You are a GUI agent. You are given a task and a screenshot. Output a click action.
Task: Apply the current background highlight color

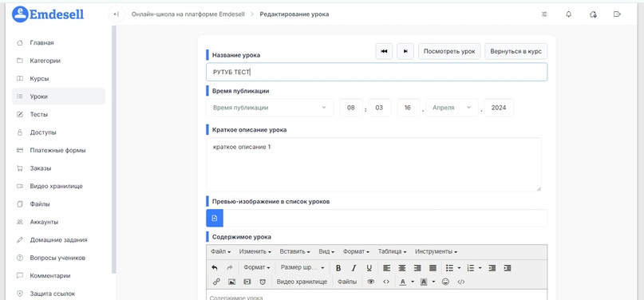pyautogui.click(x=424, y=282)
